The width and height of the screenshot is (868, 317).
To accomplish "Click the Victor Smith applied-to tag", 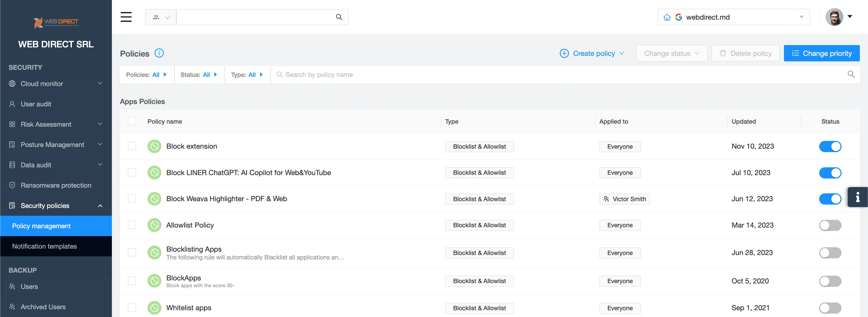I will coord(625,199).
